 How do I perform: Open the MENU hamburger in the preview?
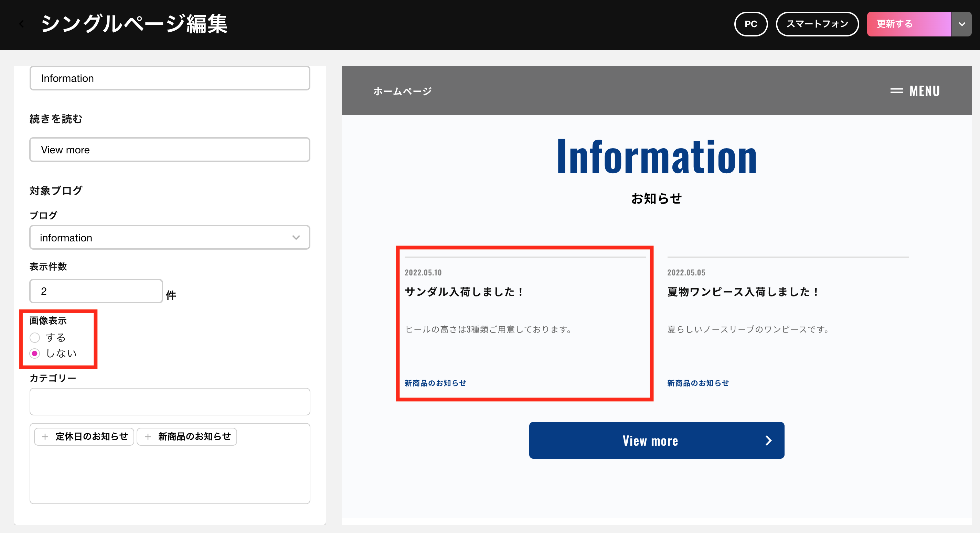click(x=915, y=91)
